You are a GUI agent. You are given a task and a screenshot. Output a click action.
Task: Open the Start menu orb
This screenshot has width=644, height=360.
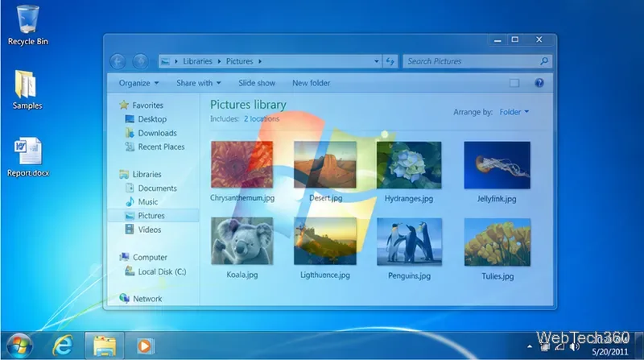pyautogui.click(x=19, y=346)
